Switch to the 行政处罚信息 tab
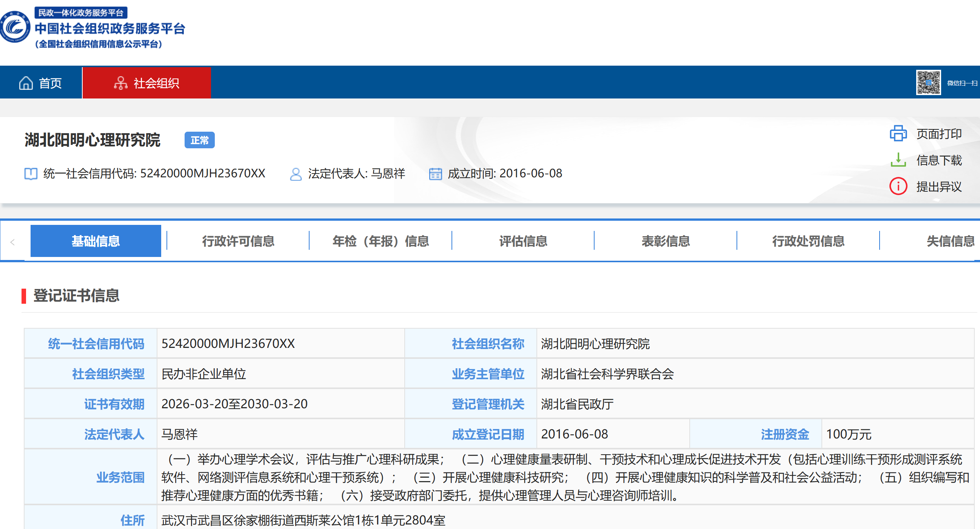Viewport: 980px width, 529px height. (x=808, y=241)
